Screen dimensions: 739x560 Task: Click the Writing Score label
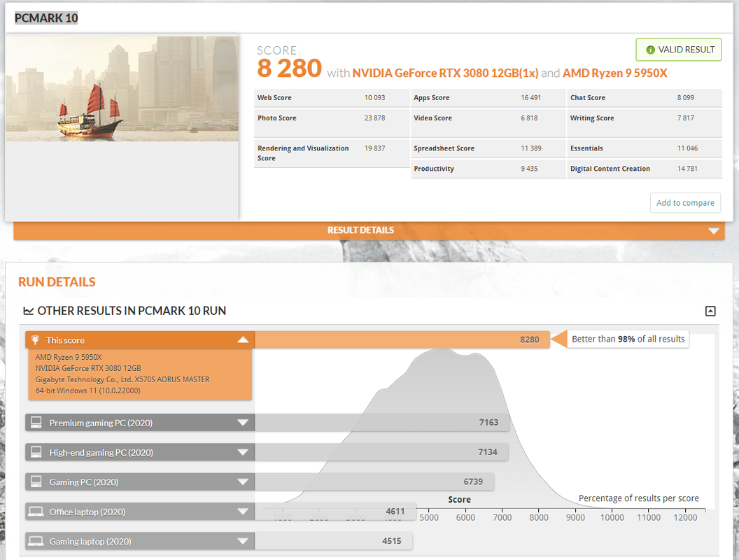tap(592, 118)
